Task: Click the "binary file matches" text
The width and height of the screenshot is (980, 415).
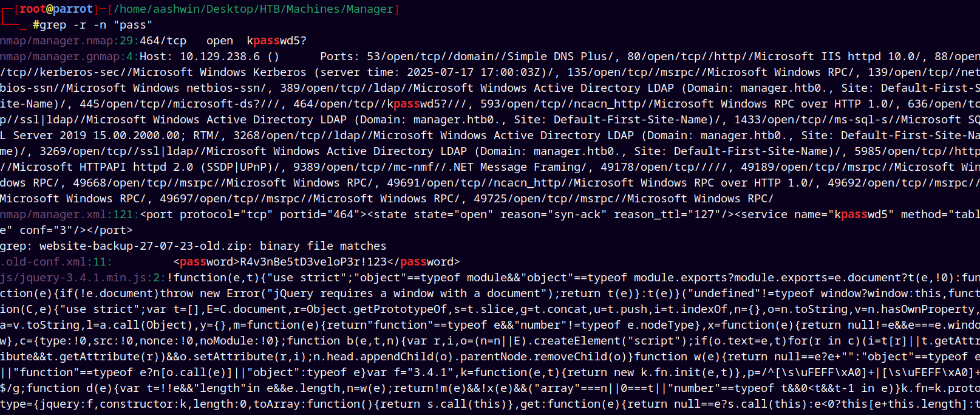Action: point(323,246)
